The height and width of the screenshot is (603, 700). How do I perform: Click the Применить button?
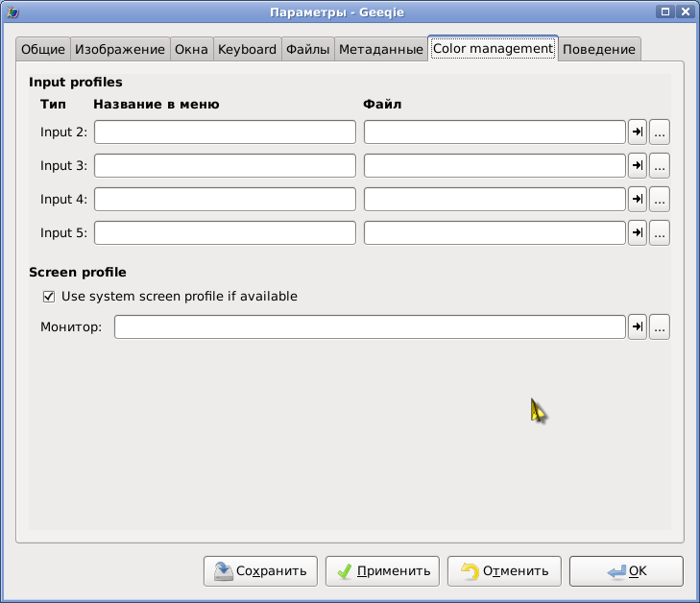(382, 571)
